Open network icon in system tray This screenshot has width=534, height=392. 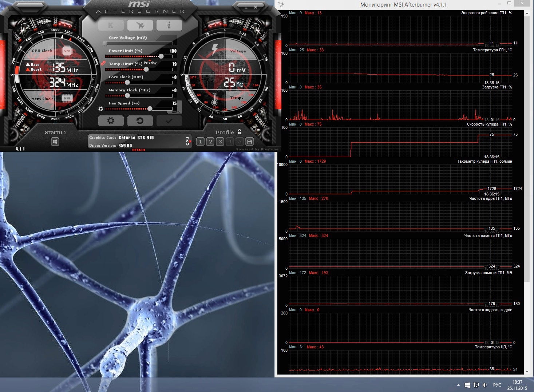(x=476, y=385)
